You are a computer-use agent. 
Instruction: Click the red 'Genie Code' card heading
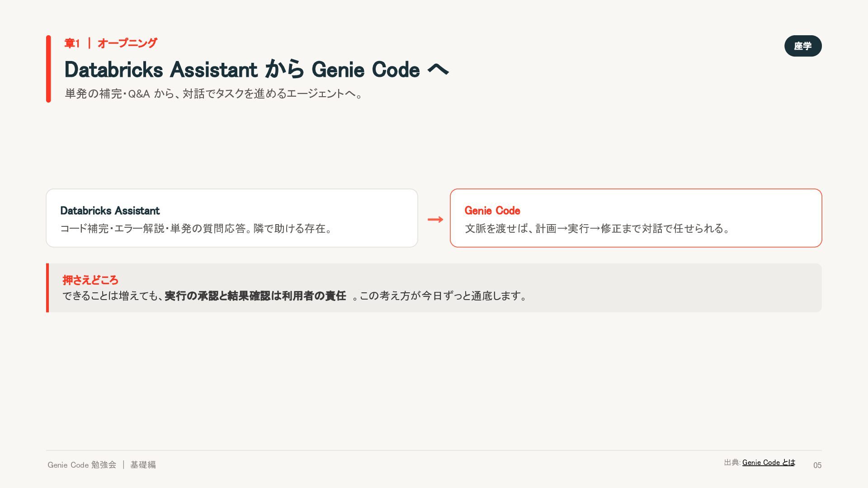[x=492, y=211]
